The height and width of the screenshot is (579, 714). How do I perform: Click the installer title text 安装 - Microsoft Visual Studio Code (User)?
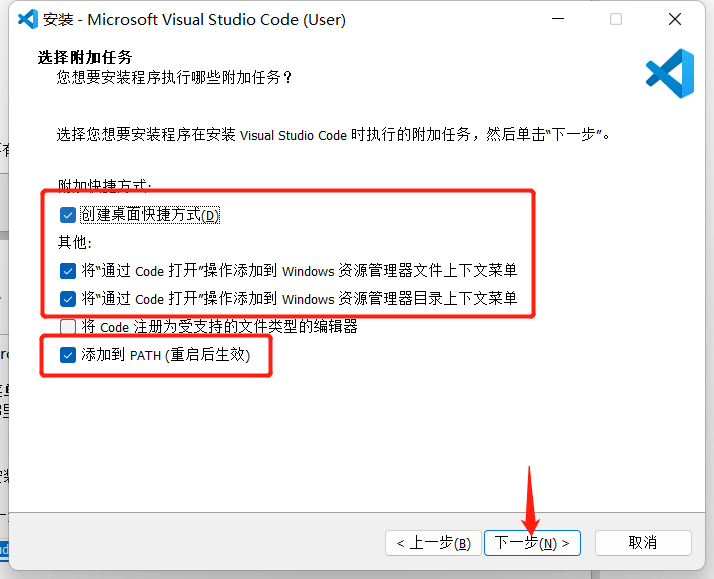pos(194,20)
